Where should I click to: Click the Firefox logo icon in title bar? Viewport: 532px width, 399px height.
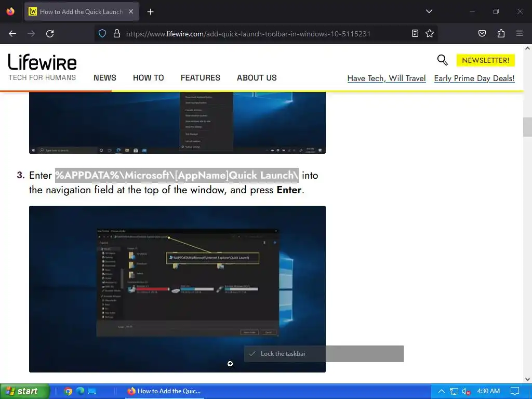[10, 11]
